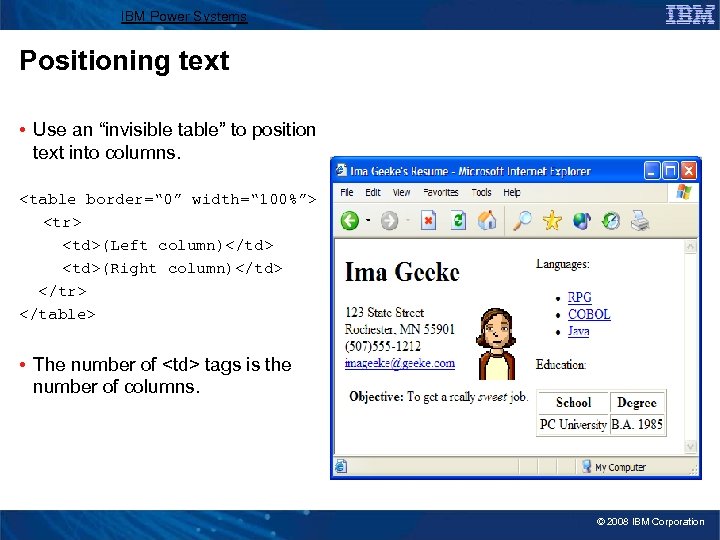Click the © 2008 IBM Corporation footer
This screenshot has height=540, width=720.
coord(650,522)
